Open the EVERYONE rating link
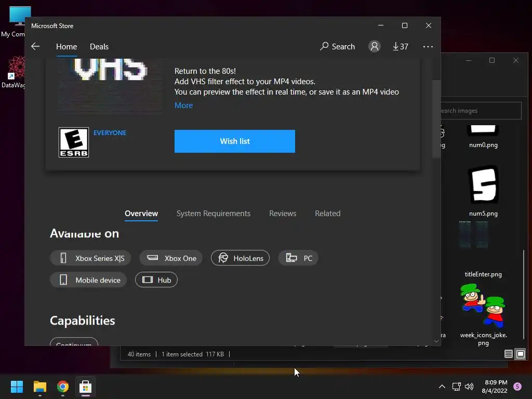 (x=110, y=132)
